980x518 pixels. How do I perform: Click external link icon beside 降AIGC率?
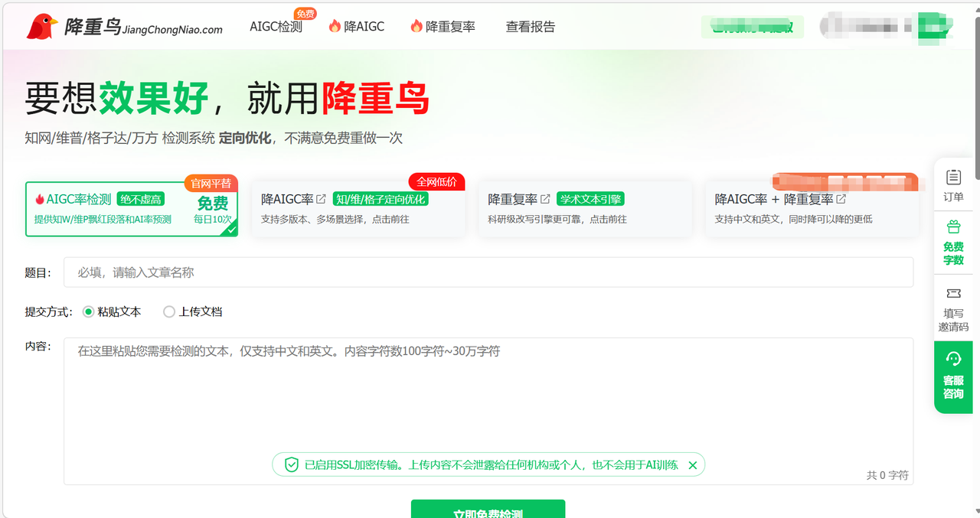coord(321,200)
